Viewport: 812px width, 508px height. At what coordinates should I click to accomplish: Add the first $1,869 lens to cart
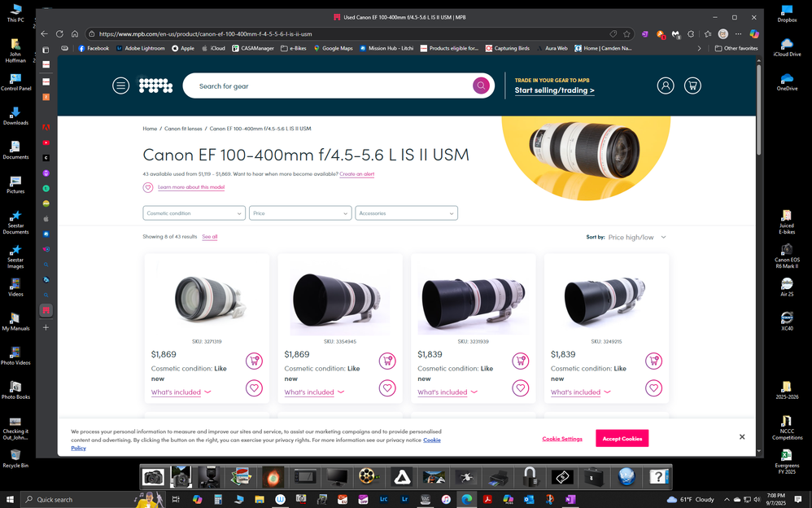click(254, 361)
